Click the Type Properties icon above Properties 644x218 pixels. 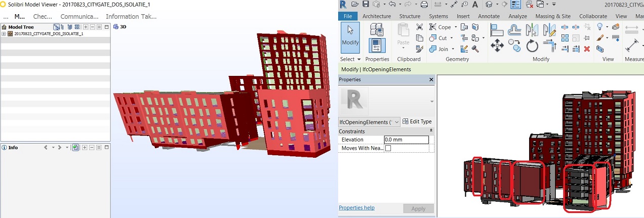click(x=376, y=30)
